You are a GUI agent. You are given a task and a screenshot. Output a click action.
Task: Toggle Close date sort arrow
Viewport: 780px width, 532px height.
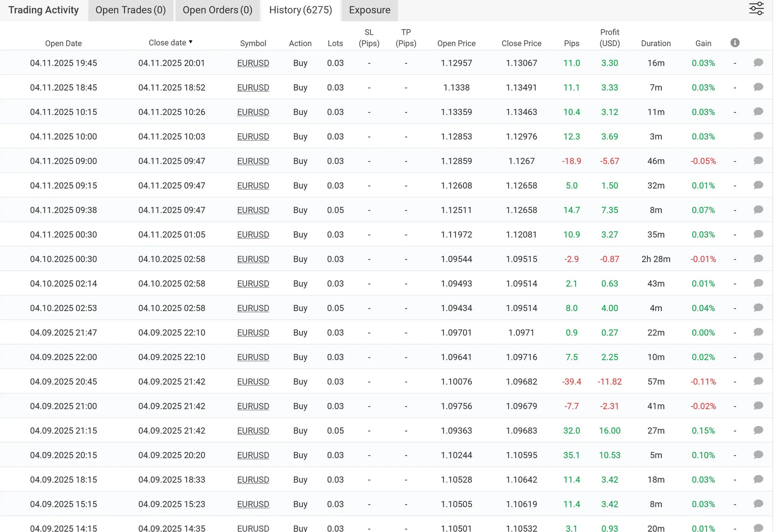tap(191, 42)
